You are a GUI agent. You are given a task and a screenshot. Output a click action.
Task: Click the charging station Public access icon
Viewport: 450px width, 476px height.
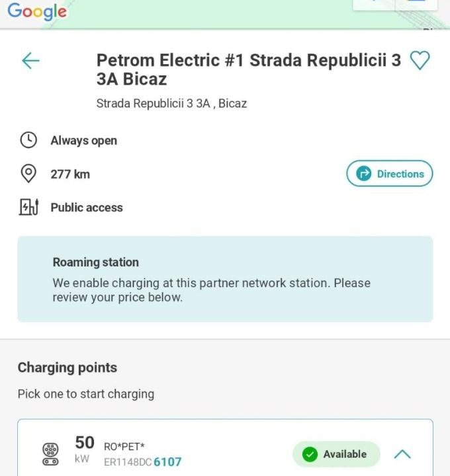click(28, 207)
